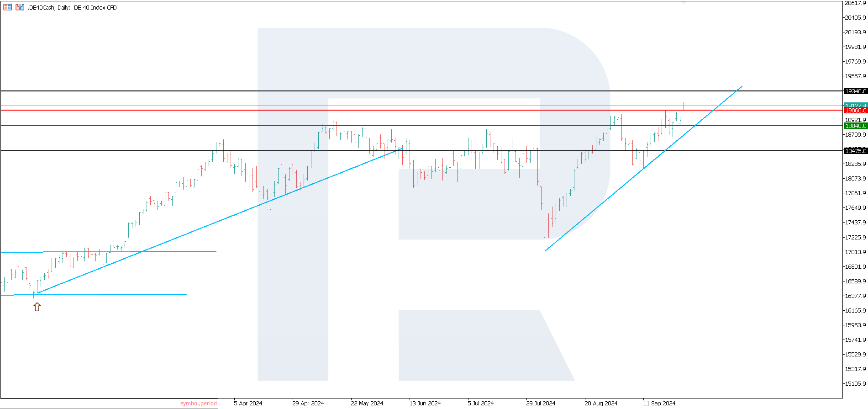Click the 15529.9 price scale value
This screenshot has width=868, height=409.
click(855, 355)
